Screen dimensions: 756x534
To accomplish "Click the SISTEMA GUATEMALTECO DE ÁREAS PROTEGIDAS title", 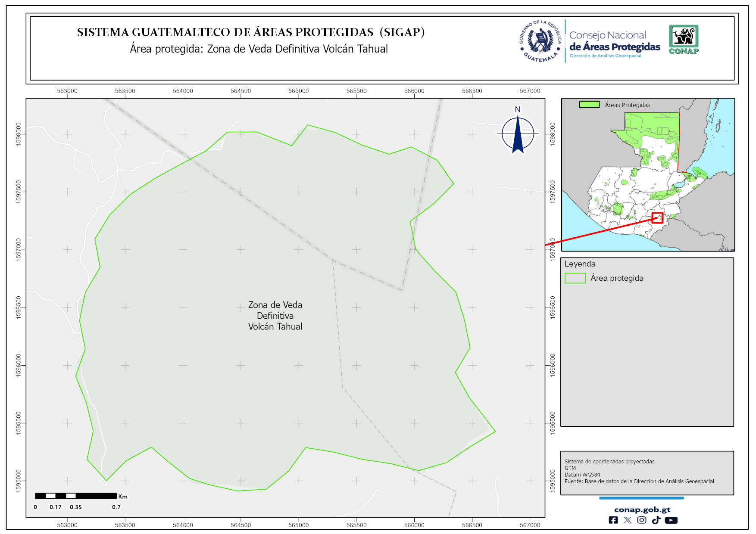I will (251, 32).
